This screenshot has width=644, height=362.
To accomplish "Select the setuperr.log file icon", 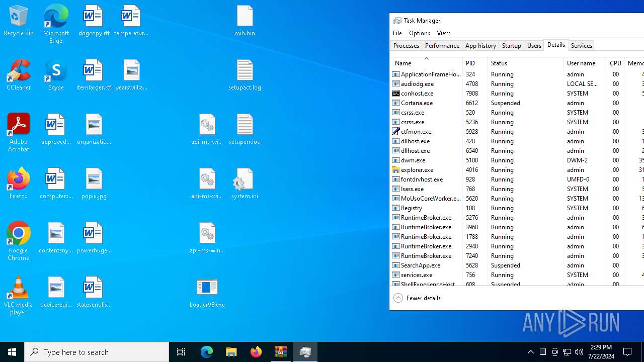I will (x=245, y=130).
